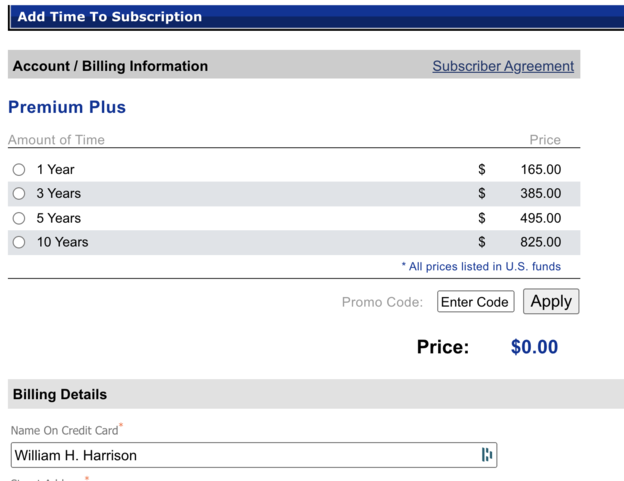Click the Name On Credit Card field
Viewport: 624px width, 481px height.
coord(254,455)
